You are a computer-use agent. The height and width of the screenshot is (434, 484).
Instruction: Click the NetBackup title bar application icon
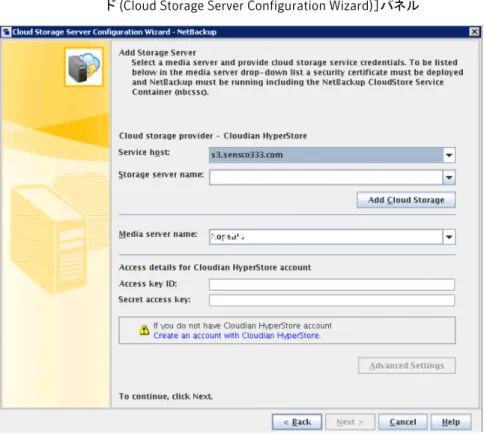6,32
